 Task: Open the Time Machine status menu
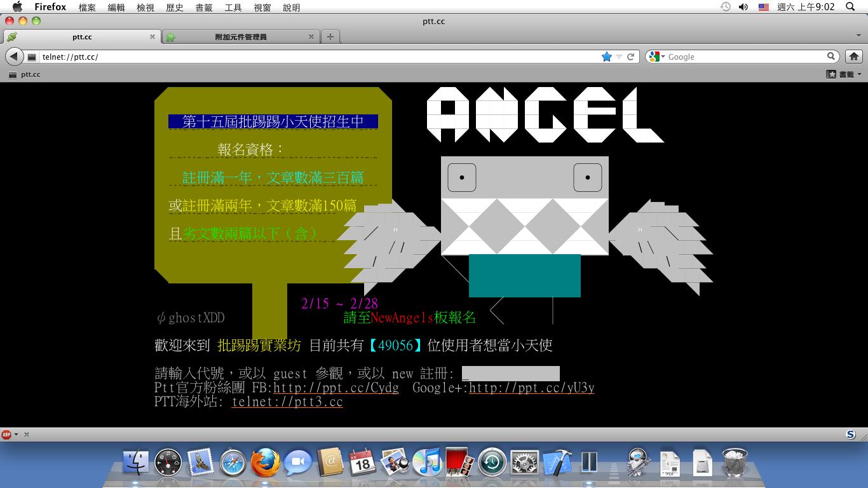tap(725, 7)
